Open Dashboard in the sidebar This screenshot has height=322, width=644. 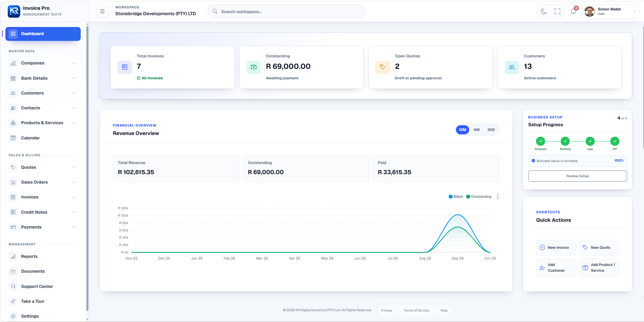pyautogui.click(x=43, y=34)
